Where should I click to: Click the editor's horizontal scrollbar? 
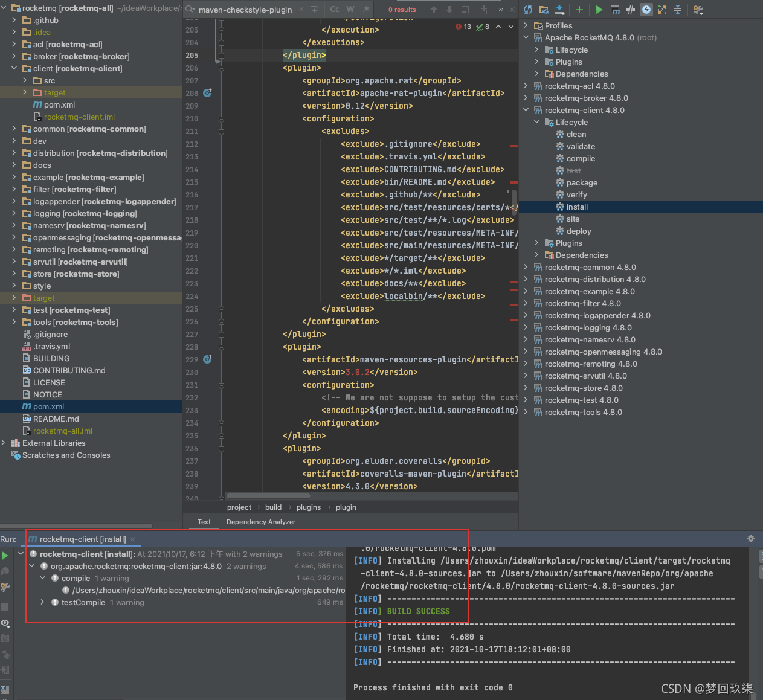pyautogui.click(x=268, y=496)
